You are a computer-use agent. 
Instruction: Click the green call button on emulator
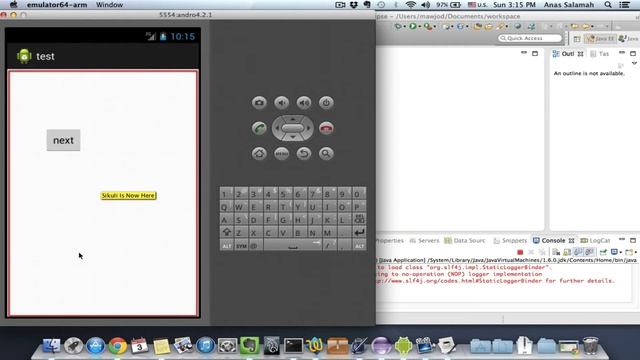click(259, 128)
